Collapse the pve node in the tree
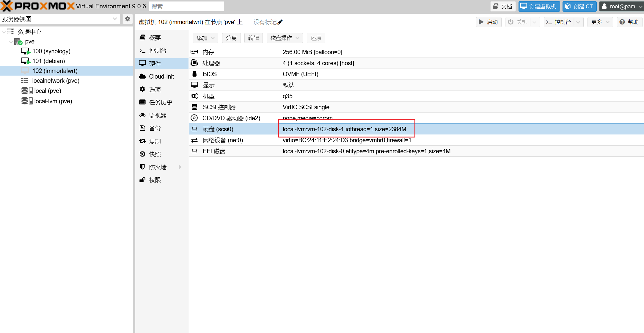The height and width of the screenshot is (333, 644). point(11,41)
